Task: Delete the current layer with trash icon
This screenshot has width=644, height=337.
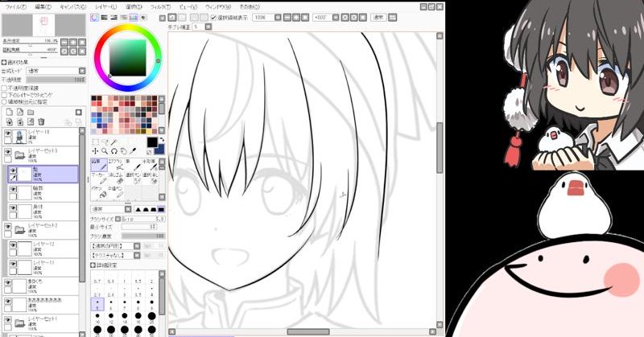Action: pyautogui.click(x=41, y=122)
